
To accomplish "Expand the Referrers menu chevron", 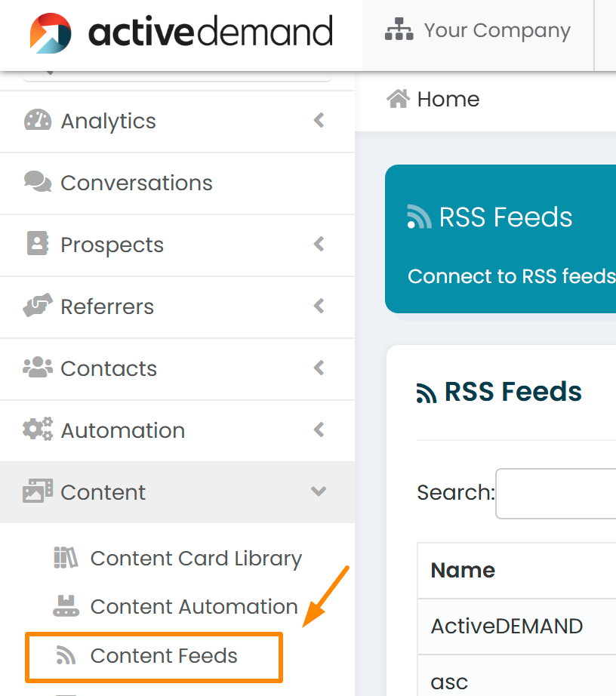I will click(319, 306).
